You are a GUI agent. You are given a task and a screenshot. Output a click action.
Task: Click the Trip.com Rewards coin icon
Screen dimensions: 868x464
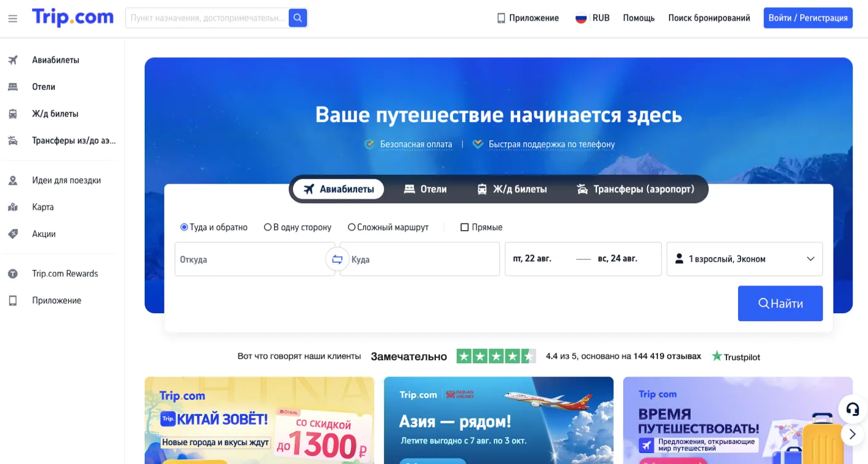tap(13, 274)
